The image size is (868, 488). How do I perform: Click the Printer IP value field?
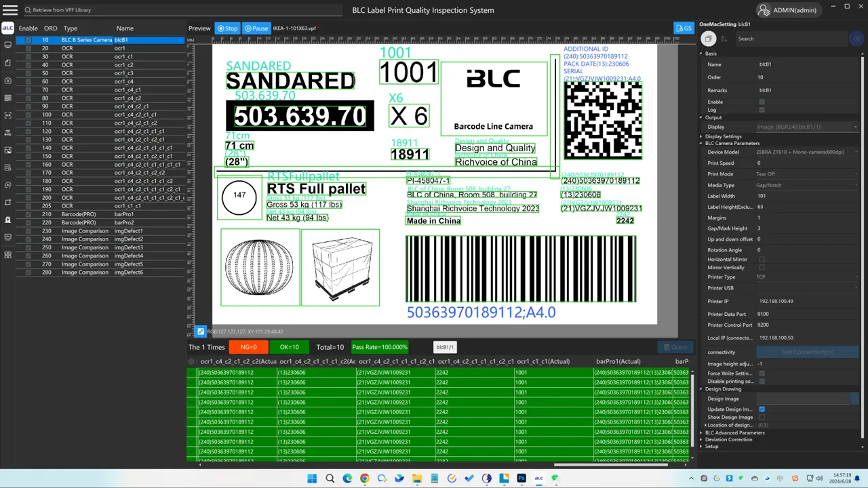pos(808,301)
